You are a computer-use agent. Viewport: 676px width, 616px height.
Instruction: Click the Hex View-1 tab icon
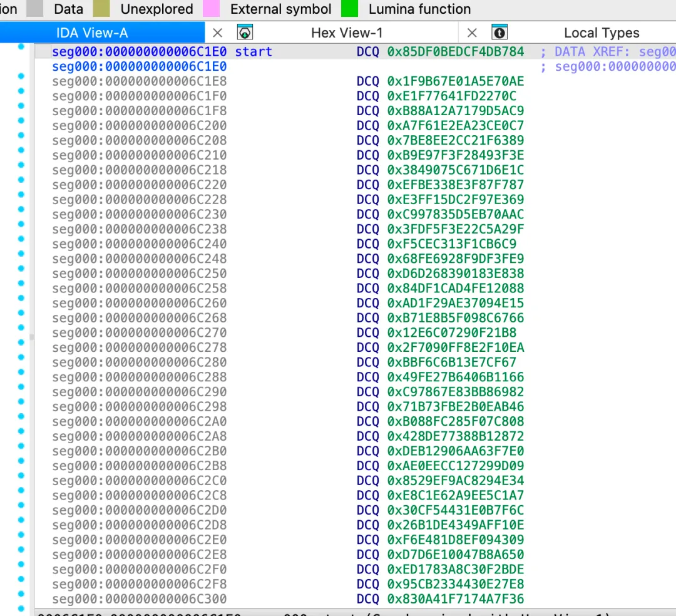245,33
